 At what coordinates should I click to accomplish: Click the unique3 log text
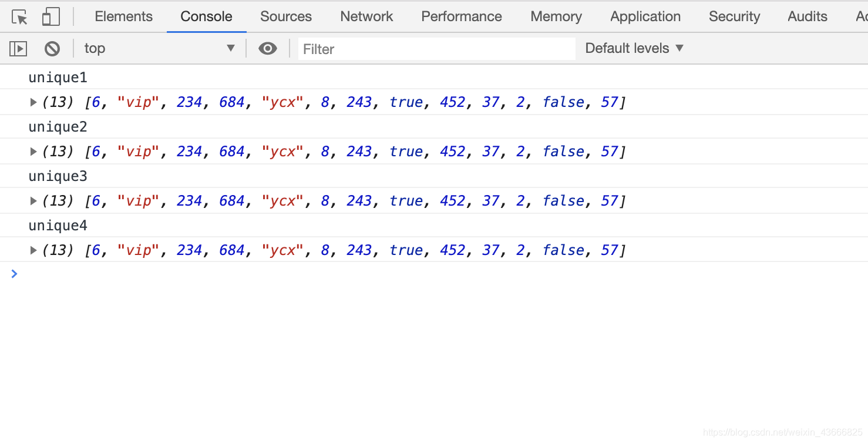click(58, 176)
